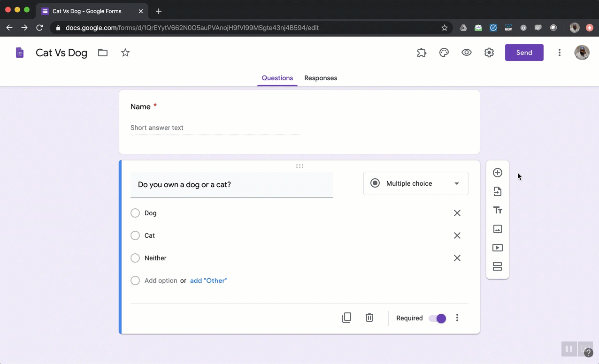Open the form's three-dot more menu
This screenshot has width=599, height=364.
click(x=559, y=53)
